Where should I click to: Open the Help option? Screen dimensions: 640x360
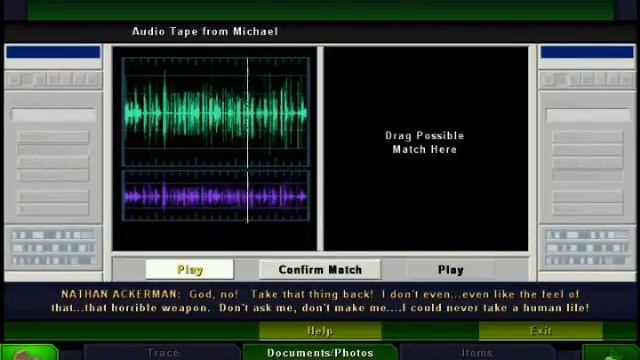[x=320, y=331]
